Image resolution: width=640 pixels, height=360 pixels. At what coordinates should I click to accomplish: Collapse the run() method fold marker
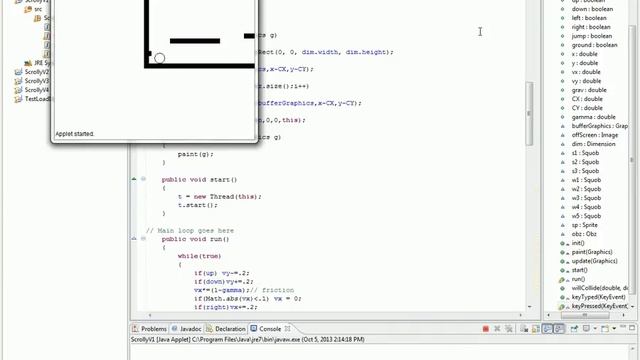pos(143,238)
